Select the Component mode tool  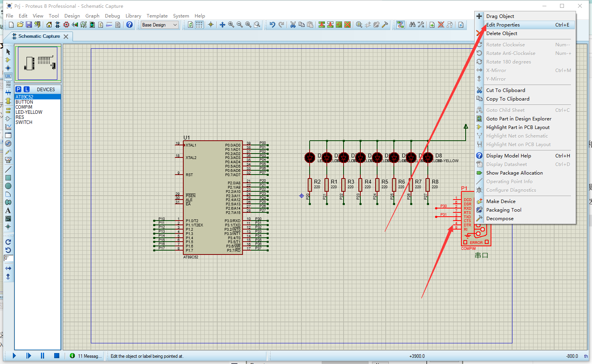8,60
